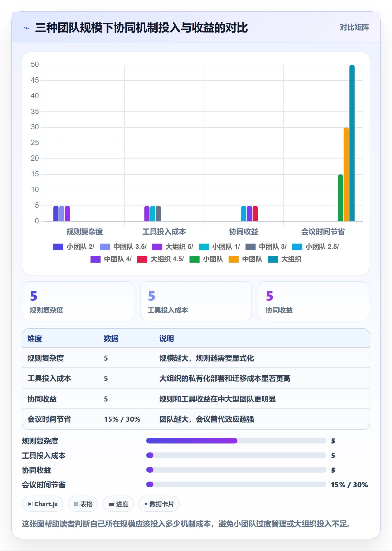
Task: Click the green 小团队 legend swatch
Action: (x=194, y=259)
